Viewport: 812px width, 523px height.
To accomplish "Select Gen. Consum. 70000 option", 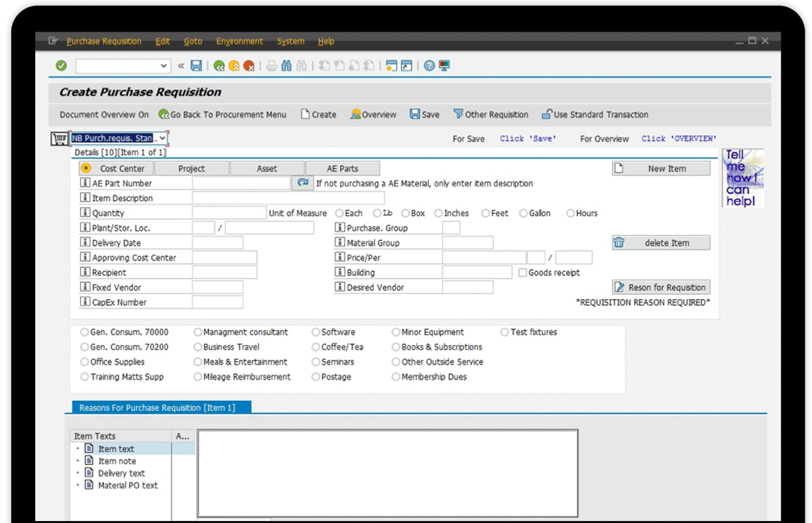I will (85, 332).
